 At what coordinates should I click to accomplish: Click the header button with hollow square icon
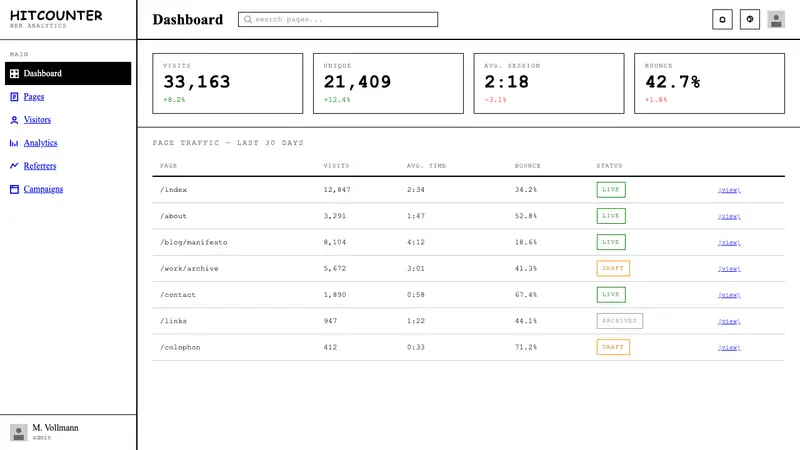(x=722, y=19)
